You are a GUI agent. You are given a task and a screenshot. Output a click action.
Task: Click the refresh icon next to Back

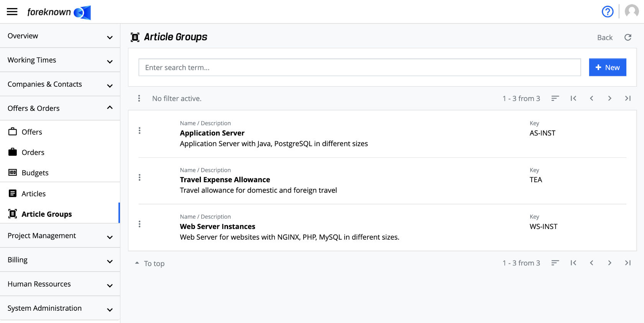coord(628,37)
